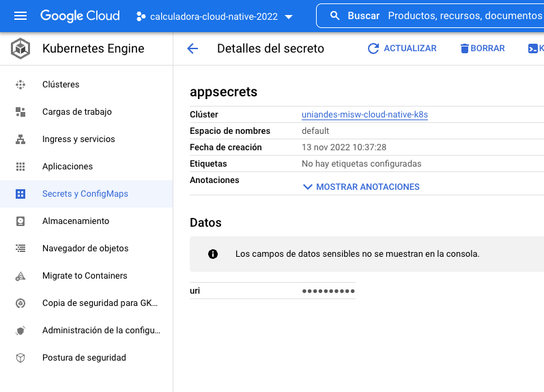Screen dimensions: 544x392
Task: Click the Almacenamiento disk icon
Action: pos(20,221)
